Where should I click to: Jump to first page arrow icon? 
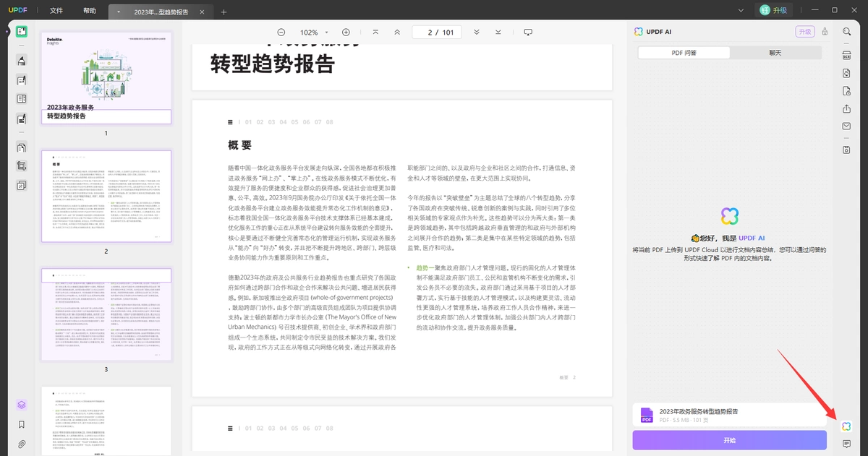click(x=375, y=33)
